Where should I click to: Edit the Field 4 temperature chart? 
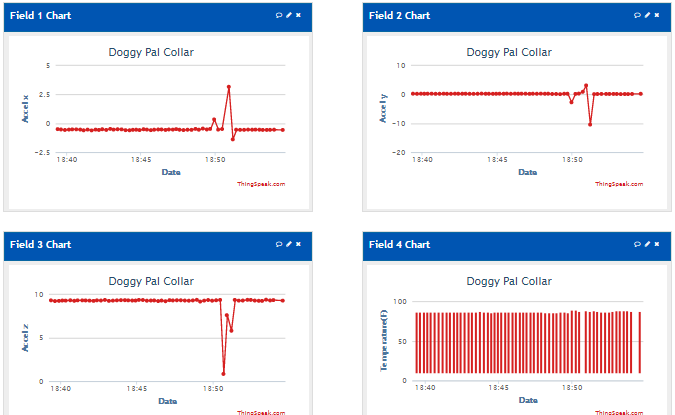pos(647,244)
